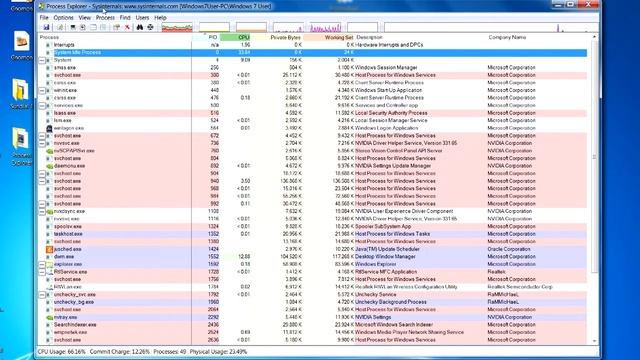Select the taskhost.exe process
Screen dimensions: 640x360
313,234
